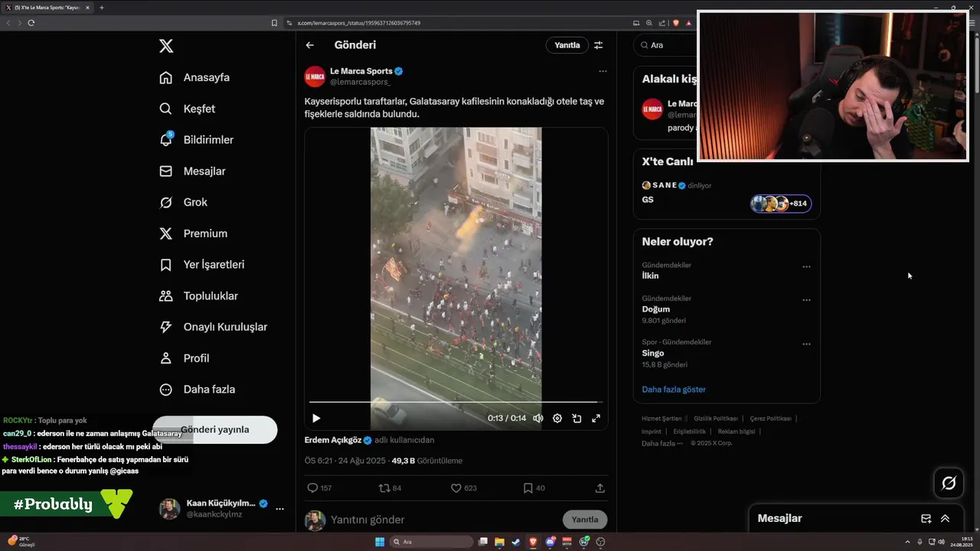Open more options for Doğum trend
This screenshot has width=980, height=551.
point(806,300)
